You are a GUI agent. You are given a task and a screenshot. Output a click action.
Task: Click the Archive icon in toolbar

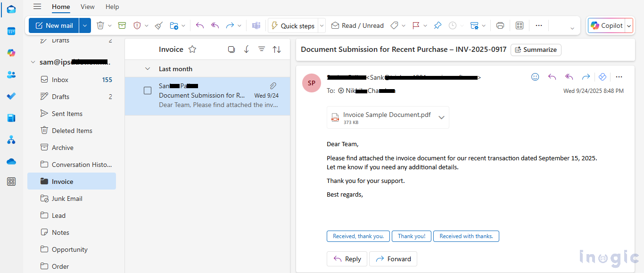coord(122,25)
